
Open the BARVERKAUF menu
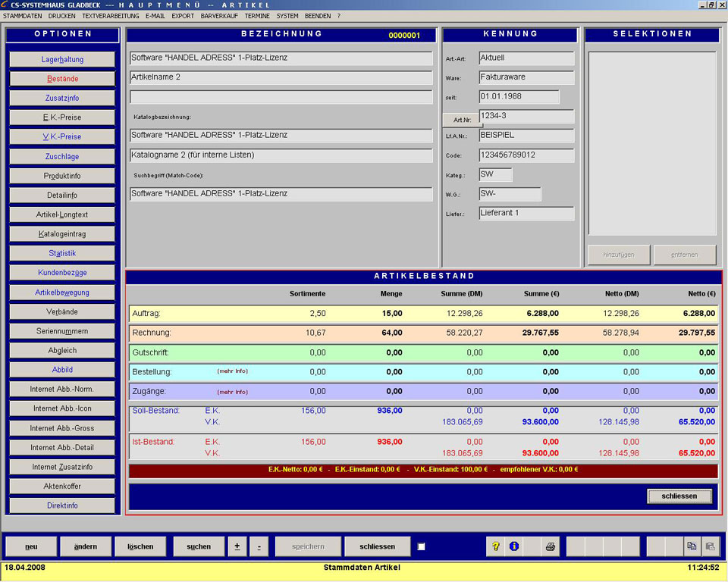pos(219,15)
